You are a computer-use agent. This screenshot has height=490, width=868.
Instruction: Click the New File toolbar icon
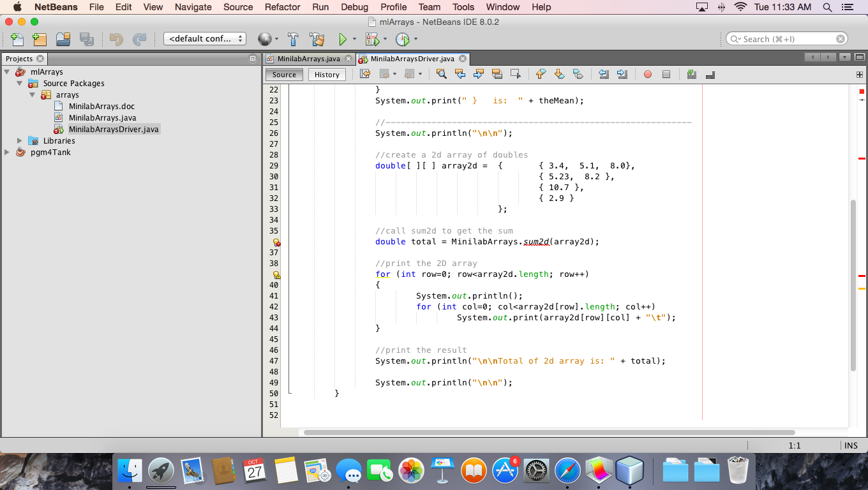tap(17, 40)
